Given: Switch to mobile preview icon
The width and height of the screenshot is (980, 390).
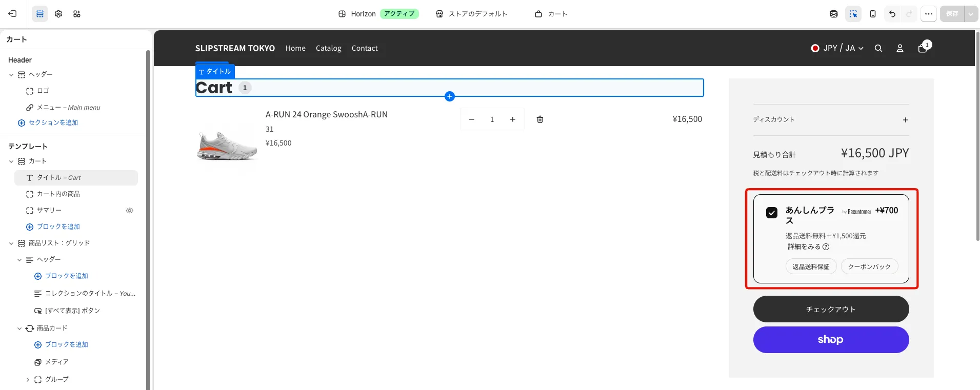Looking at the screenshot, I should tap(873, 14).
